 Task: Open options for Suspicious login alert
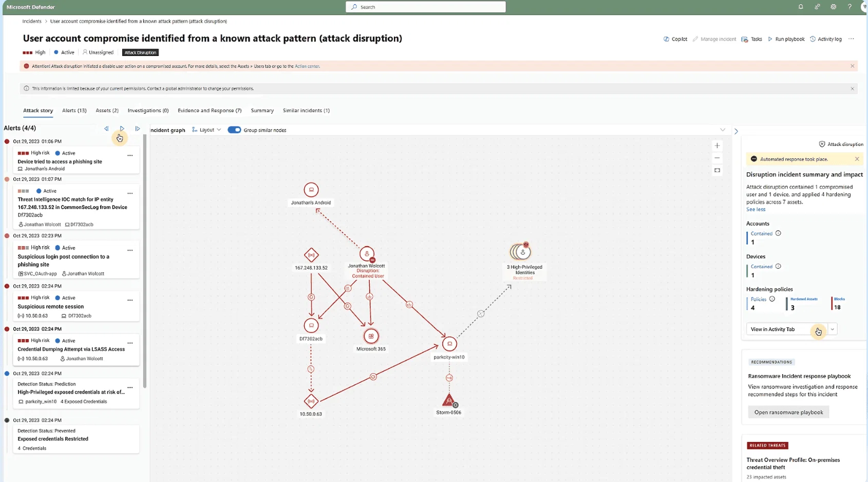pyautogui.click(x=130, y=250)
